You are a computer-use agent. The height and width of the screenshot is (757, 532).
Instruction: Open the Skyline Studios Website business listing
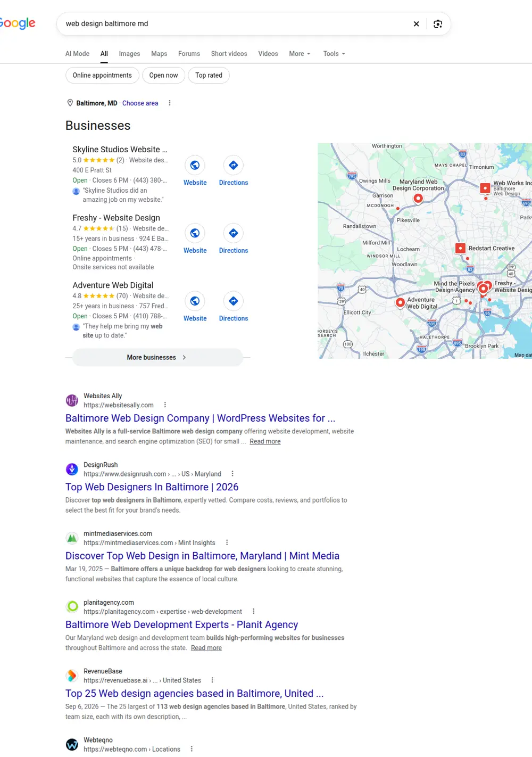(x=120, y=150)
